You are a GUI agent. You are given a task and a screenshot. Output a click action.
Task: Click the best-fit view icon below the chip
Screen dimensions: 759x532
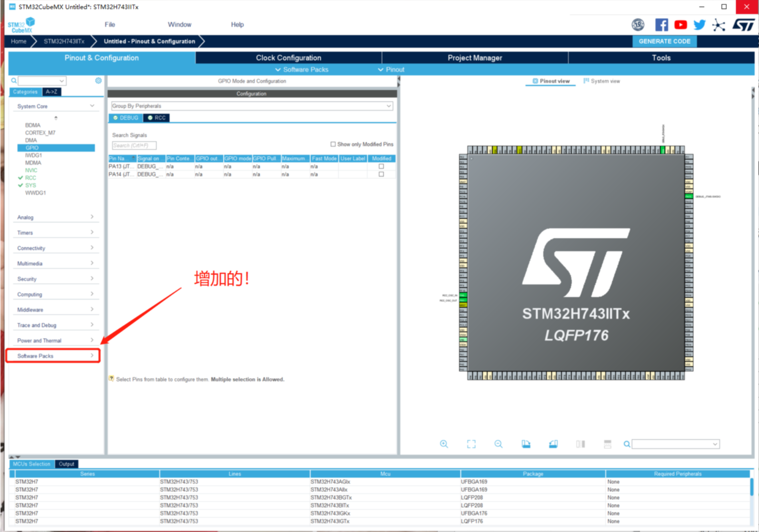[x=471, y=444]
